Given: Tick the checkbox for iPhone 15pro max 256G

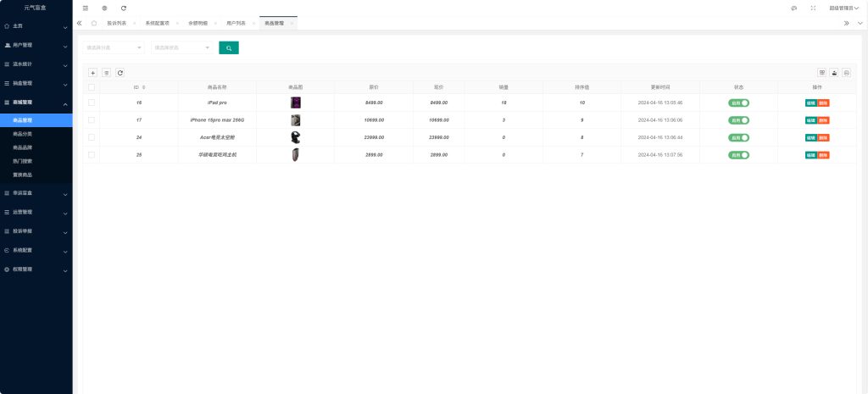Looking at the screenshot, I should [92, 120].
